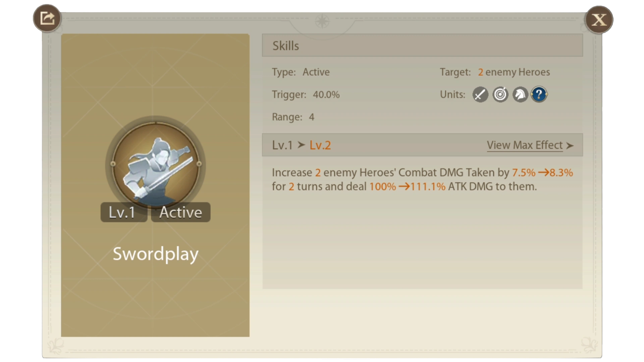Tap the Type Active field

pos(301,72)
